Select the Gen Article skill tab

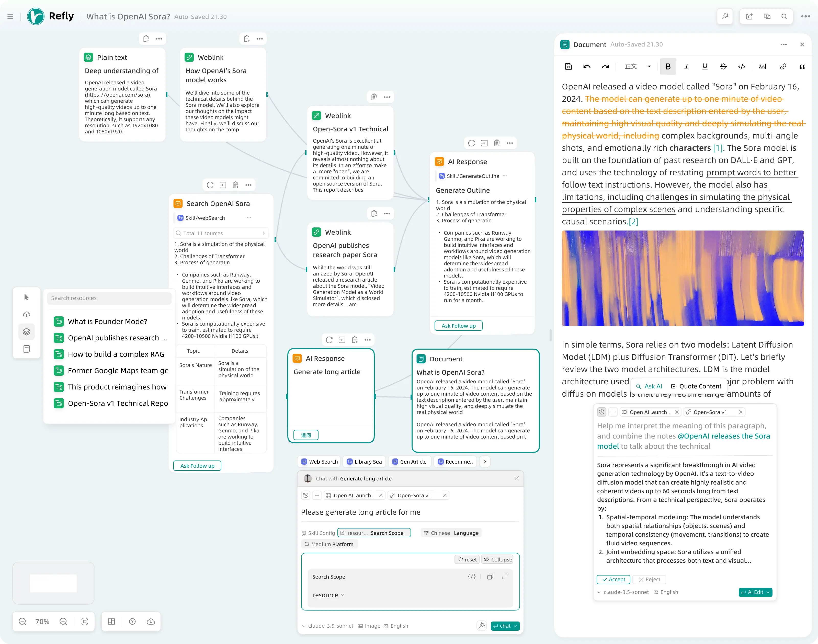click(409, 462)
